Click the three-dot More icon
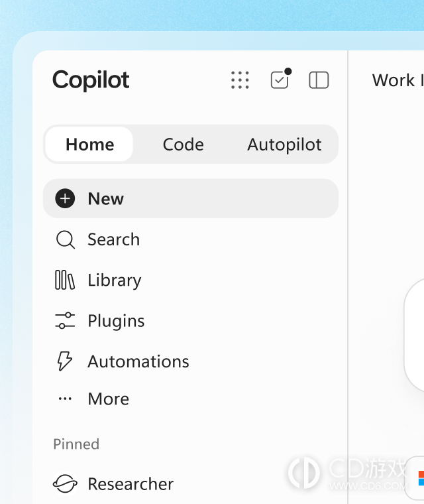This screenshot has width=424, height=504. 65,399
